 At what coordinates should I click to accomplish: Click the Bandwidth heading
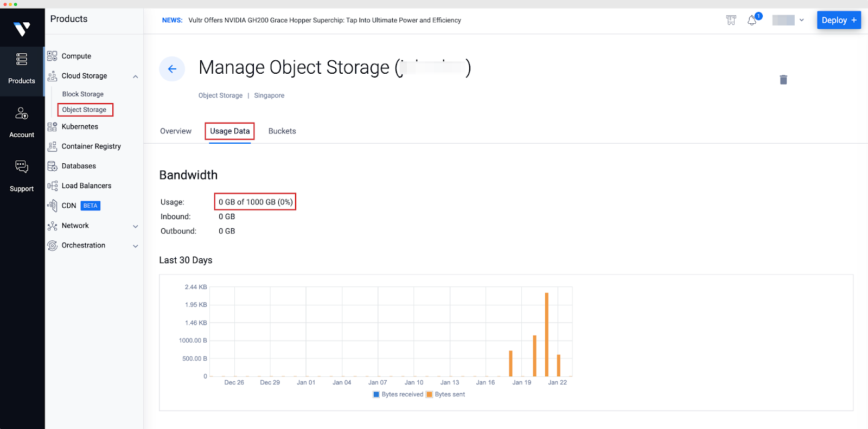pyautogui.click(x=188, y=175)
